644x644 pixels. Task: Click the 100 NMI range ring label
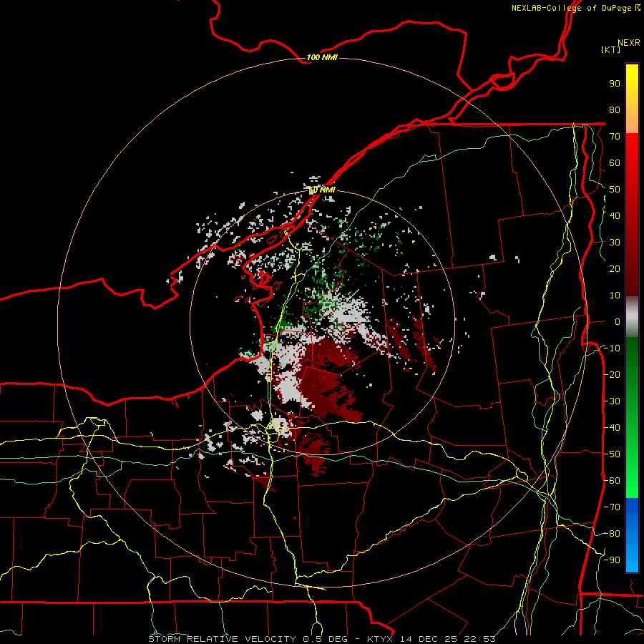[x=322, y=57]
